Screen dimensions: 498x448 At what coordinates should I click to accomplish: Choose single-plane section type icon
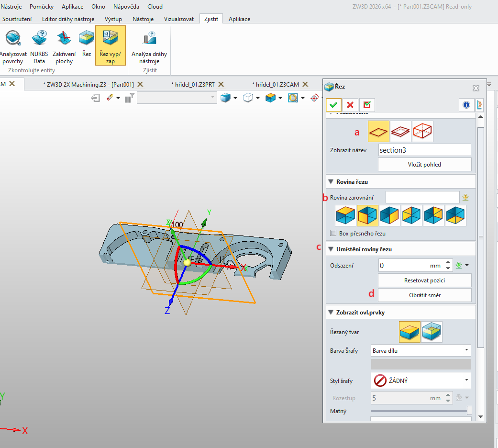tap(378, 131)
